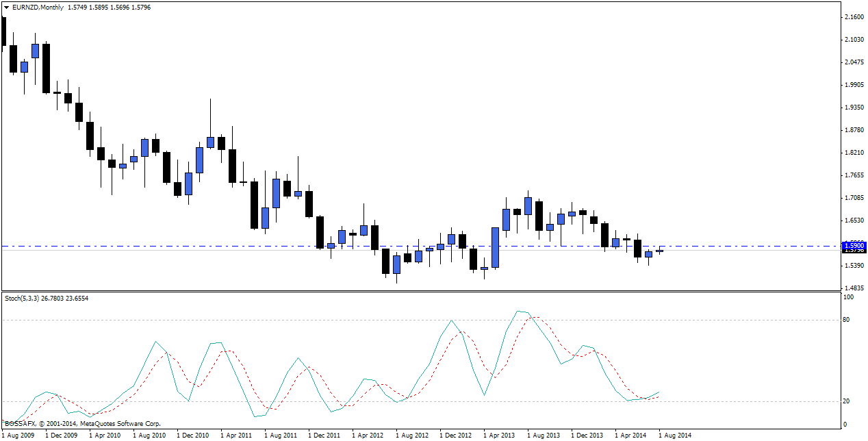Click the 1 Apr 2013 time axis label
Image resolution: width=868 pixels, height=441 pixels.
pyautogui.click(x=499, y=435)
